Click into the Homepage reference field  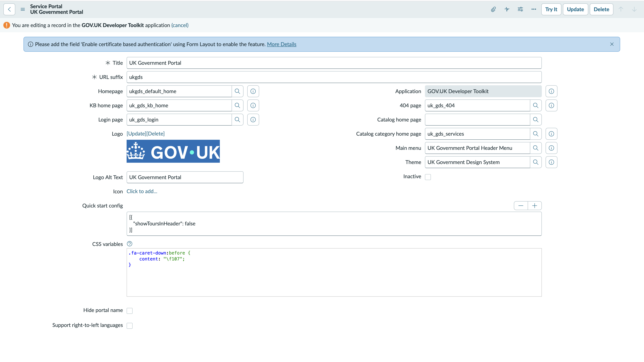tap(179, 91)
